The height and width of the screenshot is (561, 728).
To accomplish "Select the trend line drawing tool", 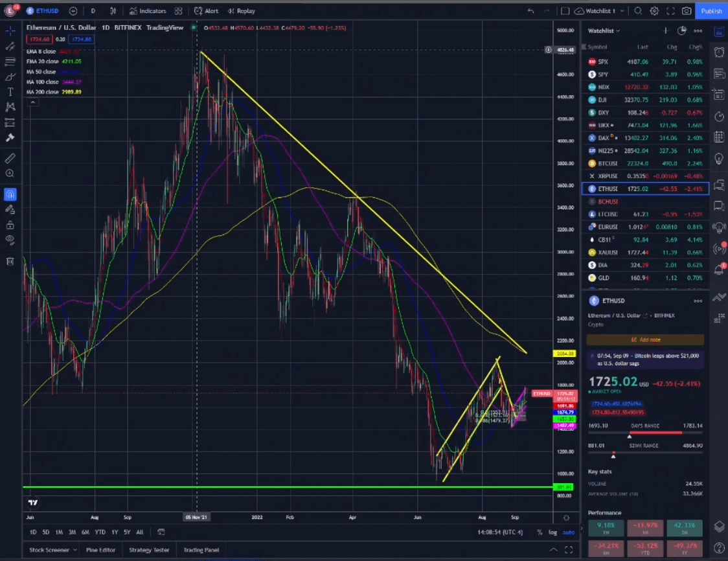I will click(10, 46).
